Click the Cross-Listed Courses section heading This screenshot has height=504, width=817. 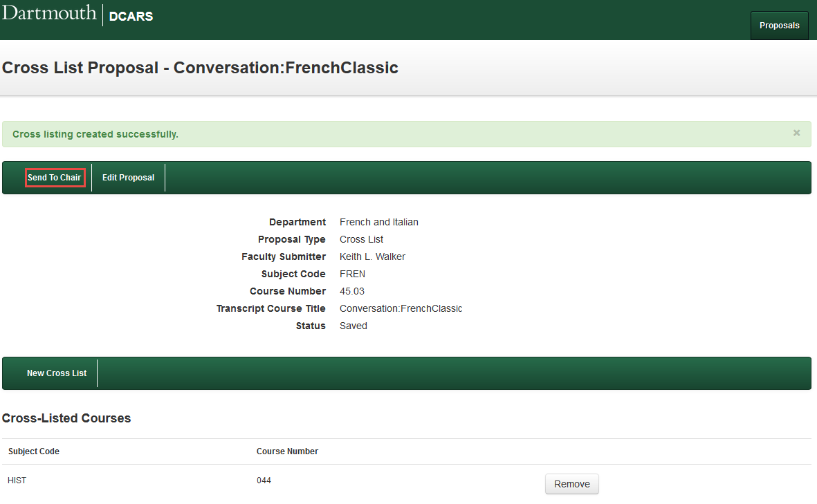66,418
